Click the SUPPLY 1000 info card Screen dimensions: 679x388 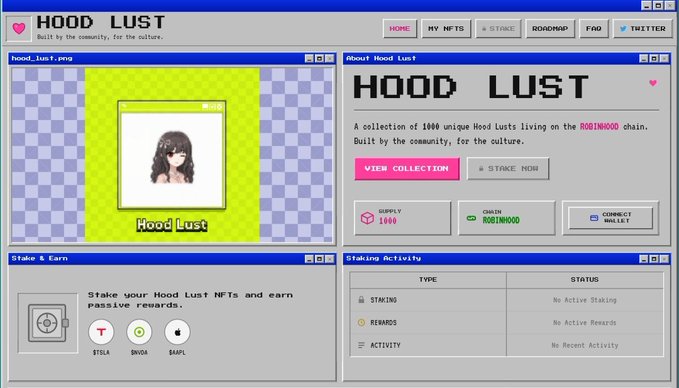402,218
